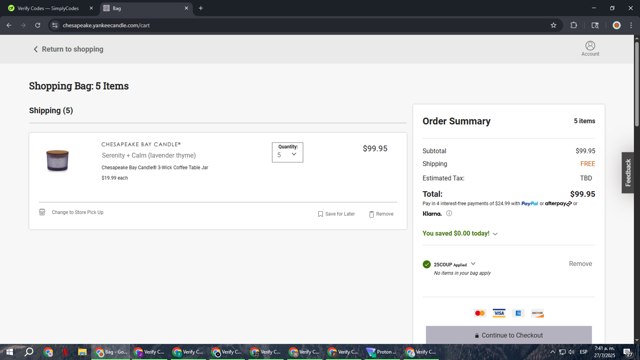Click the Mastercard payment logo
This screenshot has height=360, width=640.
click(x=480, y=313)
